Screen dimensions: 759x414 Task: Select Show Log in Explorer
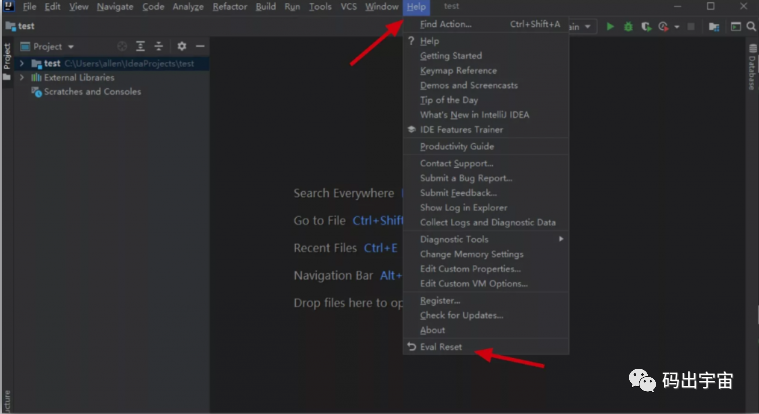coord(486,208)
